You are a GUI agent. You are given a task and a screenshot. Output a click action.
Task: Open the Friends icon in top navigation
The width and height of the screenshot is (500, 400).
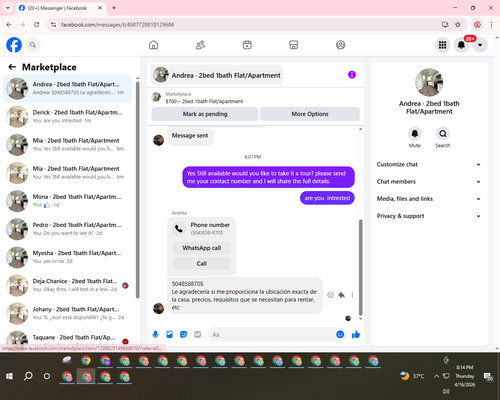pos(200,45)
